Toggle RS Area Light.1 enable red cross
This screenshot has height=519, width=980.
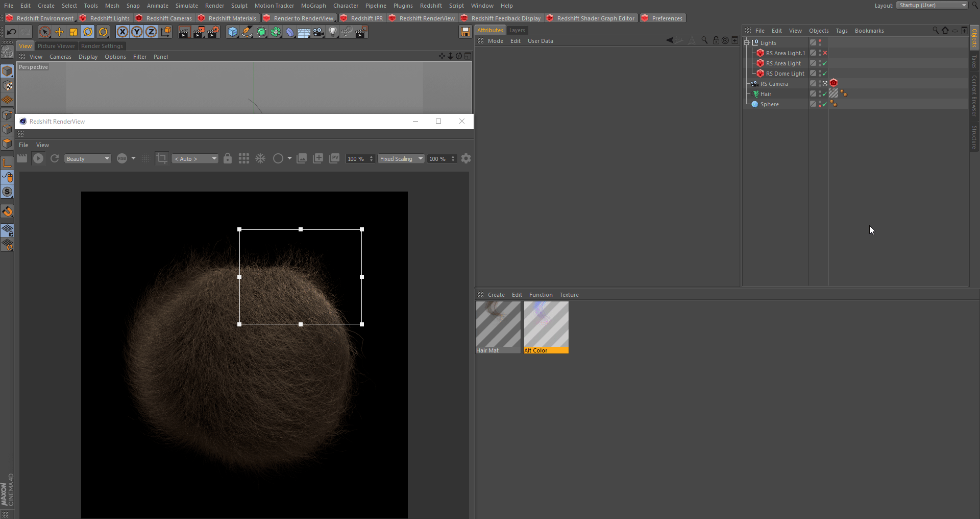[825, 53]
